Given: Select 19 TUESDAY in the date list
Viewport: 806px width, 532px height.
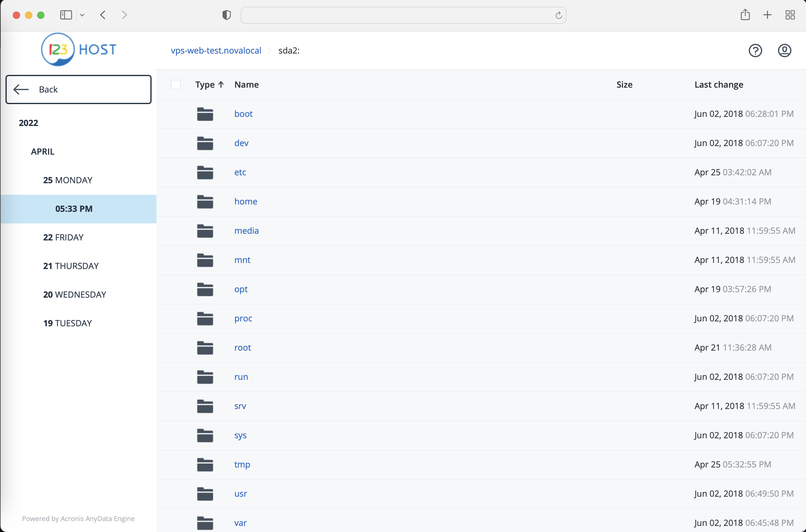Looking at the screenshot, I should click(x=67, y=323).
